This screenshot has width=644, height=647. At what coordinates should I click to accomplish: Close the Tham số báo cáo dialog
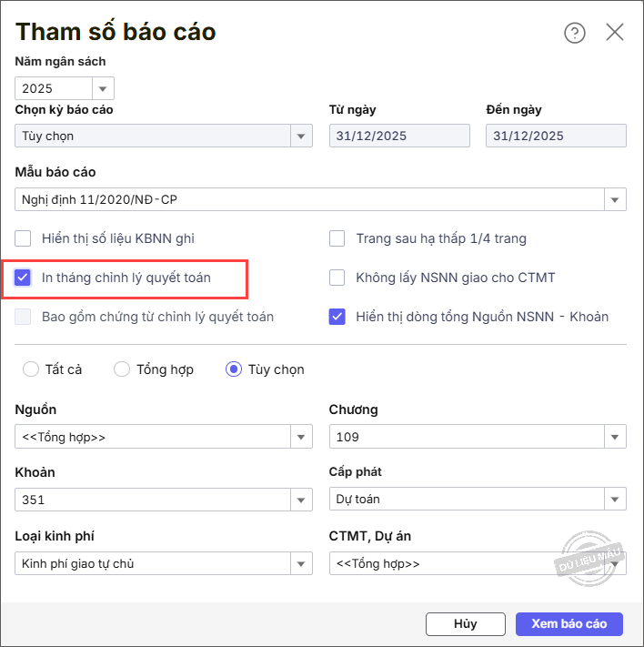point(615,32)
